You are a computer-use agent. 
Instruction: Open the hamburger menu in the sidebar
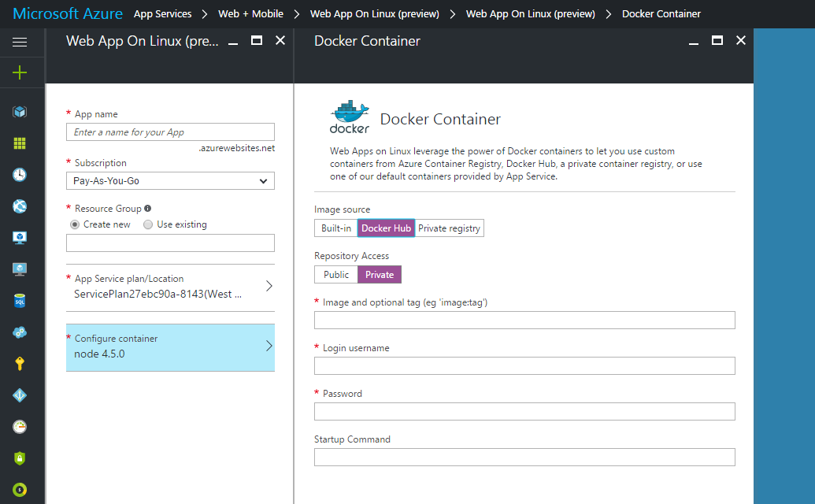pos(20,42)
